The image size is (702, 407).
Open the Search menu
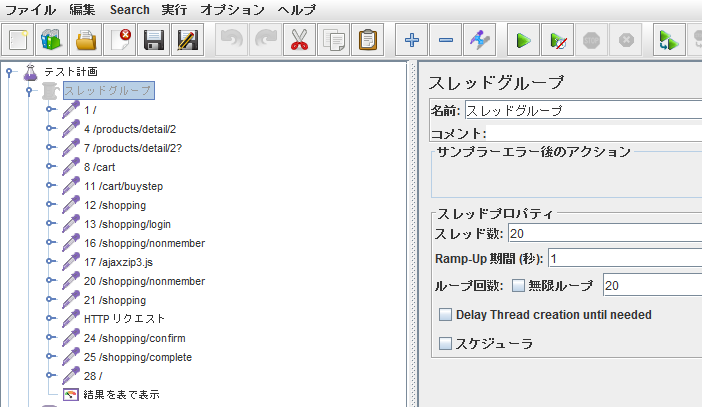tap(129, 10)
